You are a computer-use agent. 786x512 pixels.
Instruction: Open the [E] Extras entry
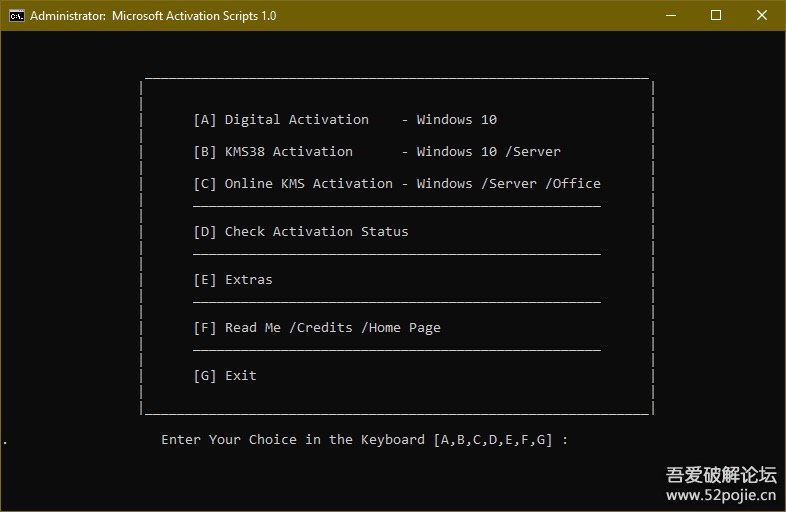point(233,280)
